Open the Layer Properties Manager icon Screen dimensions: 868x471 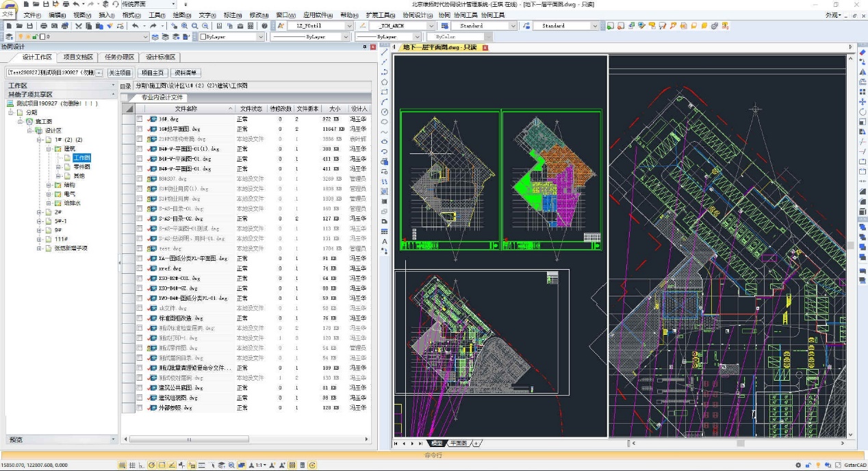(9, 36)
